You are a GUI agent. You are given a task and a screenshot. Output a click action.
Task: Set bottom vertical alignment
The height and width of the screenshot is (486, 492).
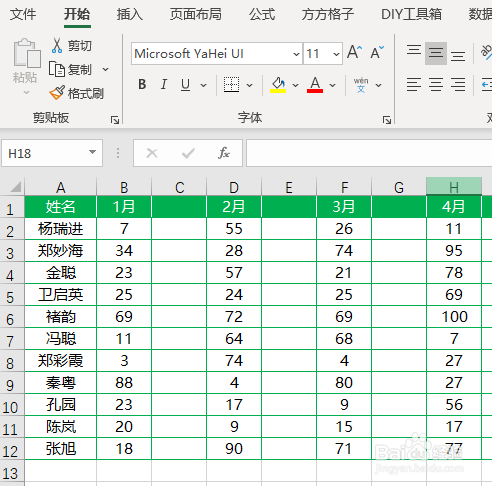pyautogui.click(x=458, y=55)
